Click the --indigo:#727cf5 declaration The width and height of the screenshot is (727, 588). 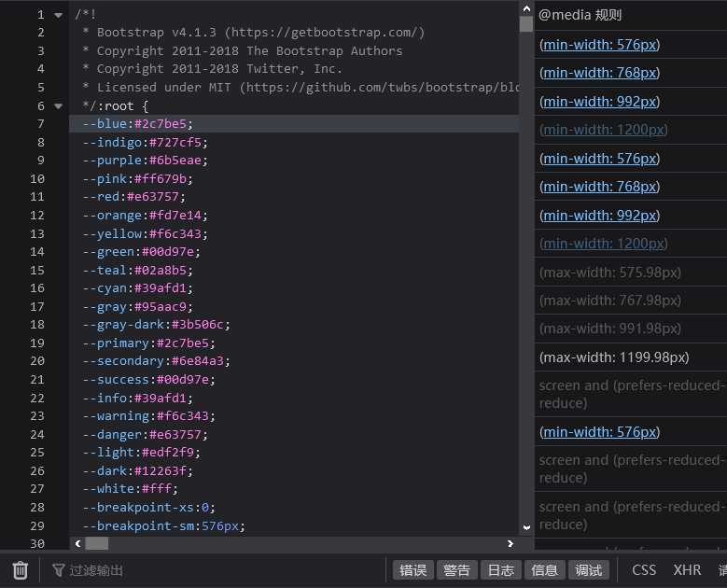pos(146,143)
